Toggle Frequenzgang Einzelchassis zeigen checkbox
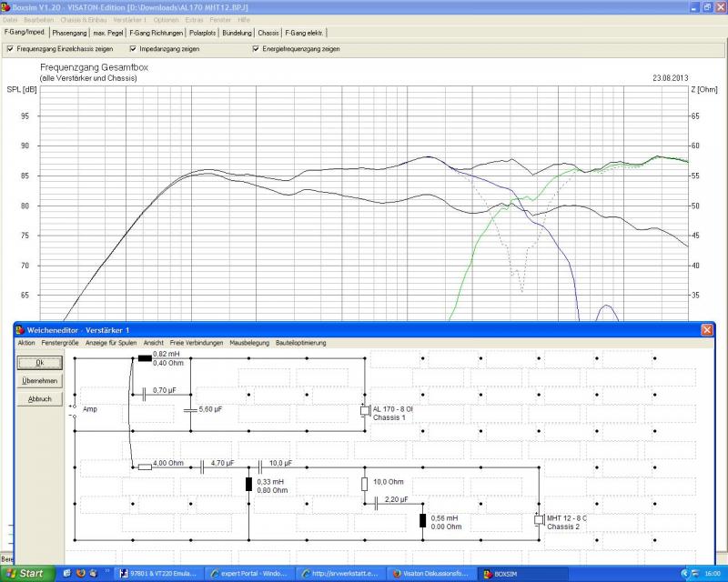 point(10,49)
